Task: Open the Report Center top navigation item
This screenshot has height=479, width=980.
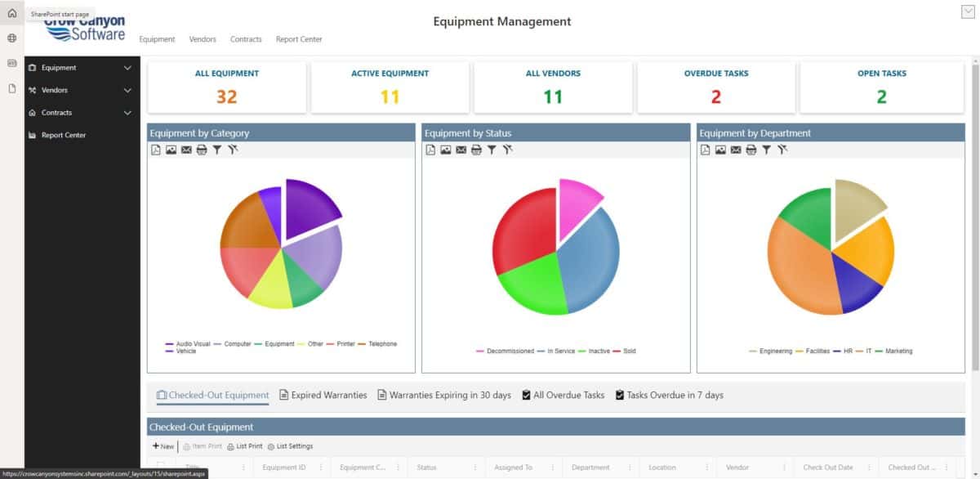Action: [x=299, y=39]
